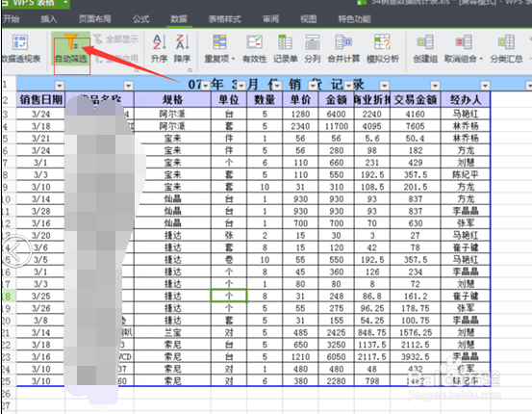Select cell with value 1280
Viewport: 532px width, 414px height.
300,115
